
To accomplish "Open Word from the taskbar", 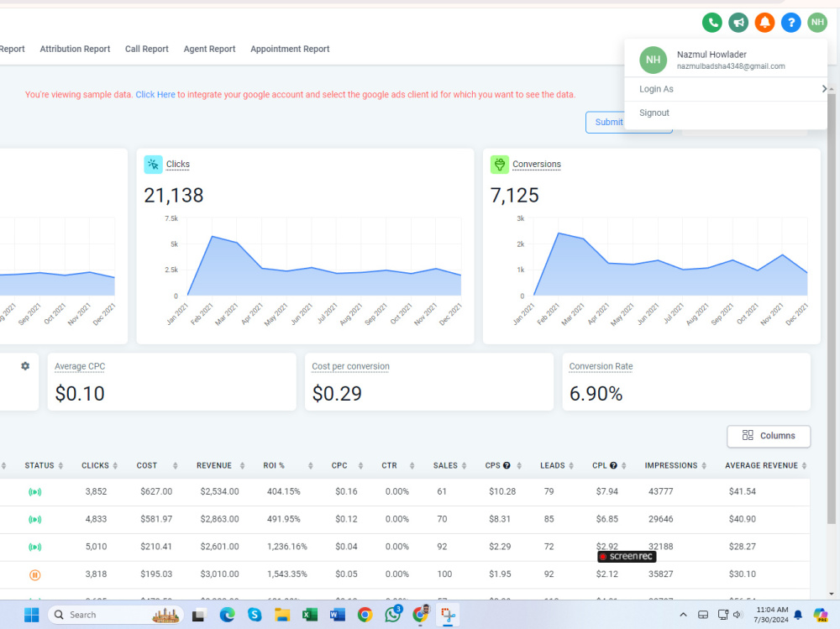I will point(338,615).
